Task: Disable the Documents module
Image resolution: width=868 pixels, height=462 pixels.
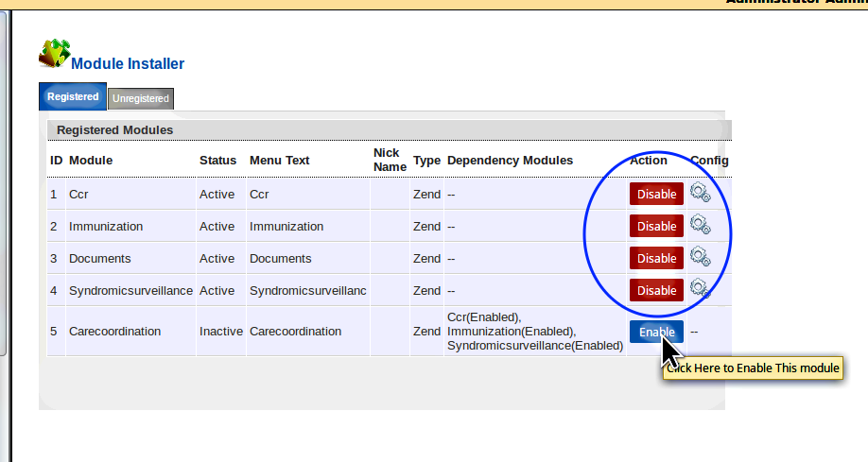Action: (656, 258)
